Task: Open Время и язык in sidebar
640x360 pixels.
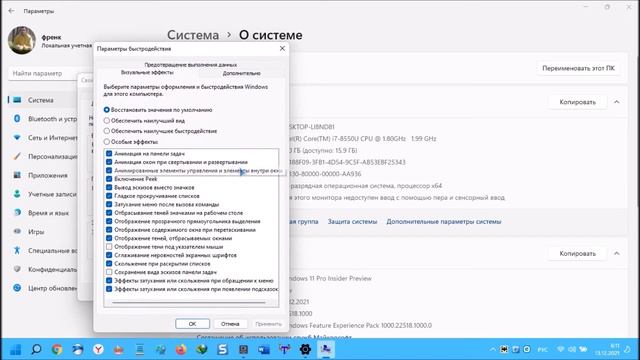Action: pos(43,213)
